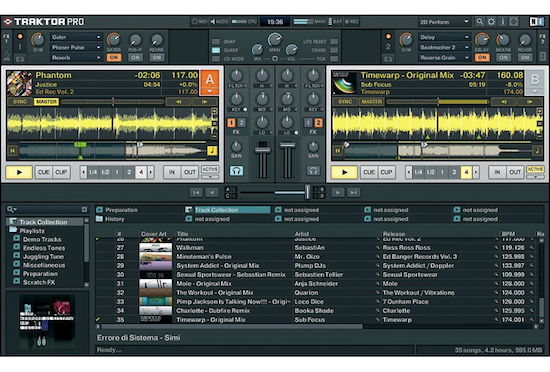This screenshot has width=550, height=372.
Task: Click the info icon in header
Action: (x=502, y=22)
